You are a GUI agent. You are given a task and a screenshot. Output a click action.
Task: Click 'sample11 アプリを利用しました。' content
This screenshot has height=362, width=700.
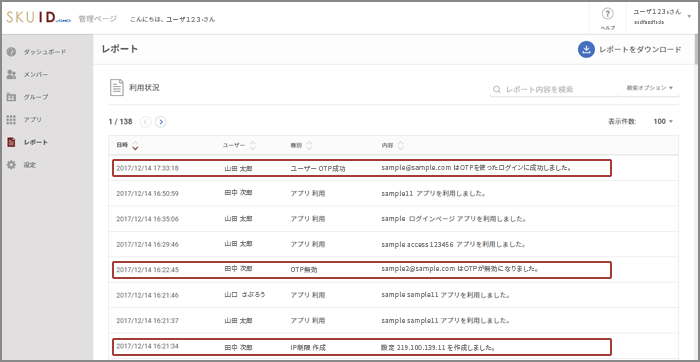pyautogui.click(x=433, y=194)
